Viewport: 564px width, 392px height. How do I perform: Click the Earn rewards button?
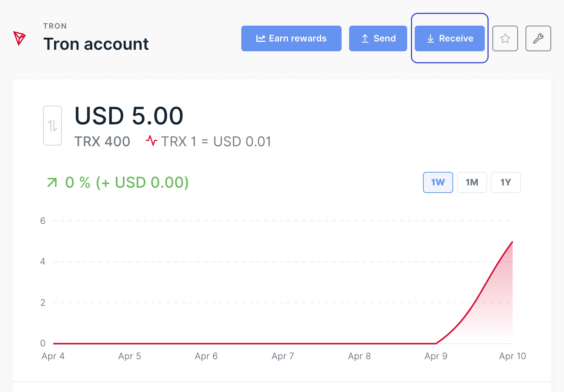pos(291,38)
